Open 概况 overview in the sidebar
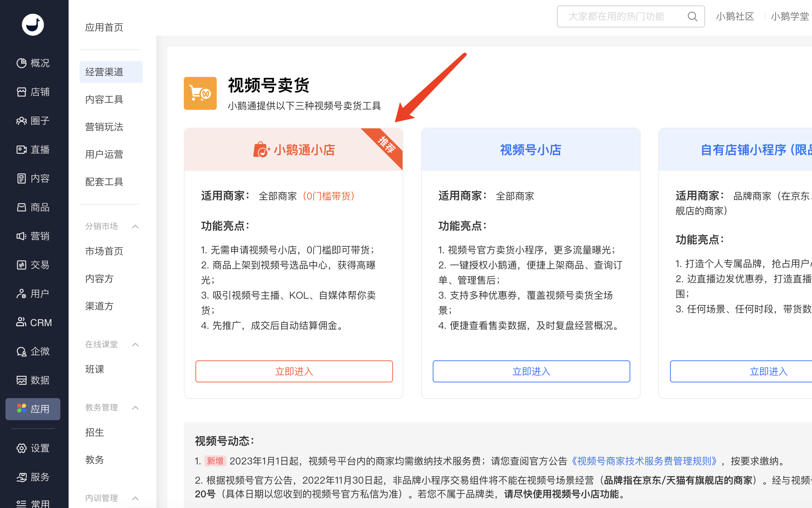This screenshot has height=508, width=812. (33, 63)
